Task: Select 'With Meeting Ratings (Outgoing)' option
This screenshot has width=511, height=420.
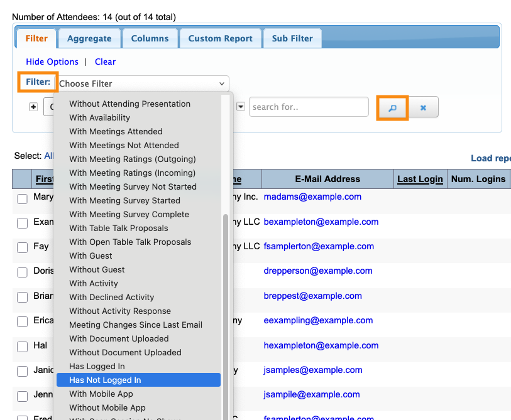Action: [138, 159]
